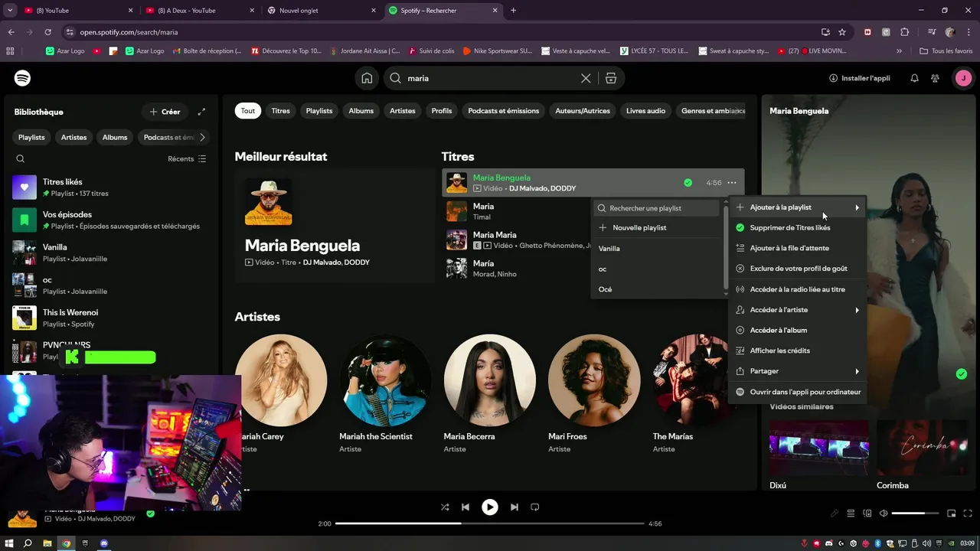Open Chrome tab search dropdown

coord(10,11)
